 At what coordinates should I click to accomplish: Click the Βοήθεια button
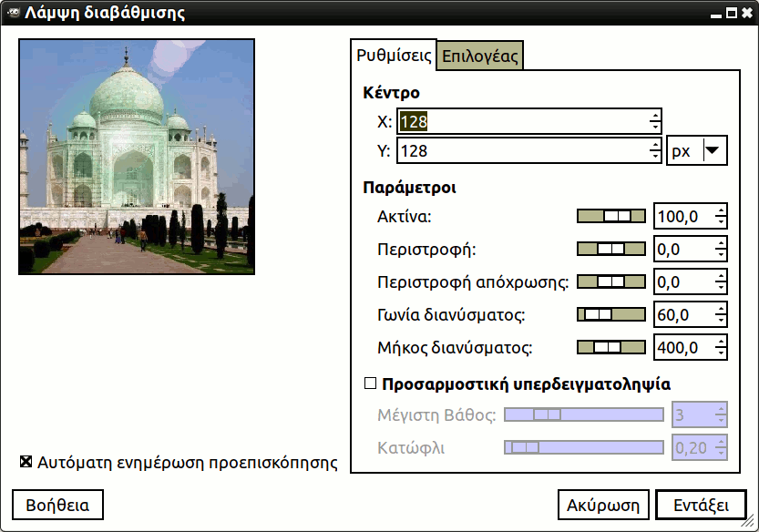point(57,505)
